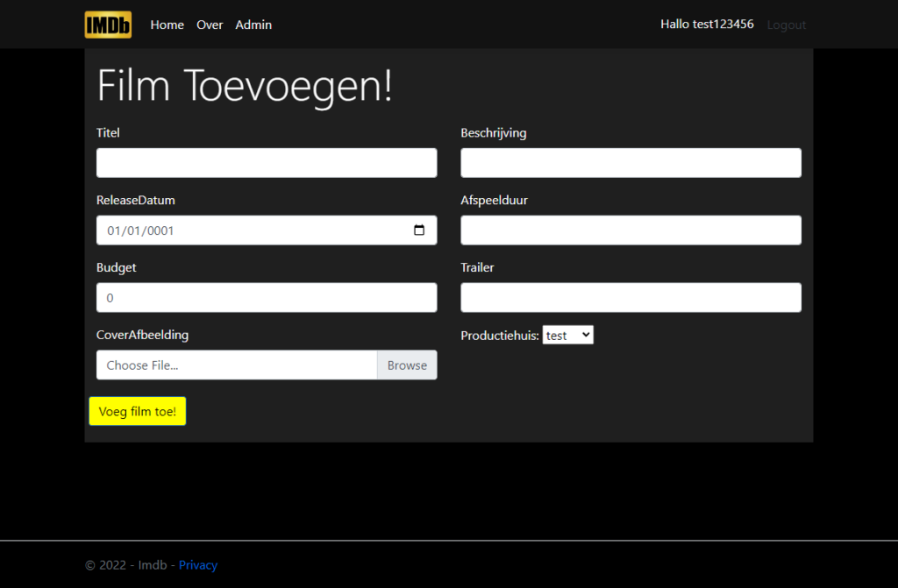Focus the Afspeelduur input field
Image resolution: width=898 pixels, height=588 pixels.
631,230
